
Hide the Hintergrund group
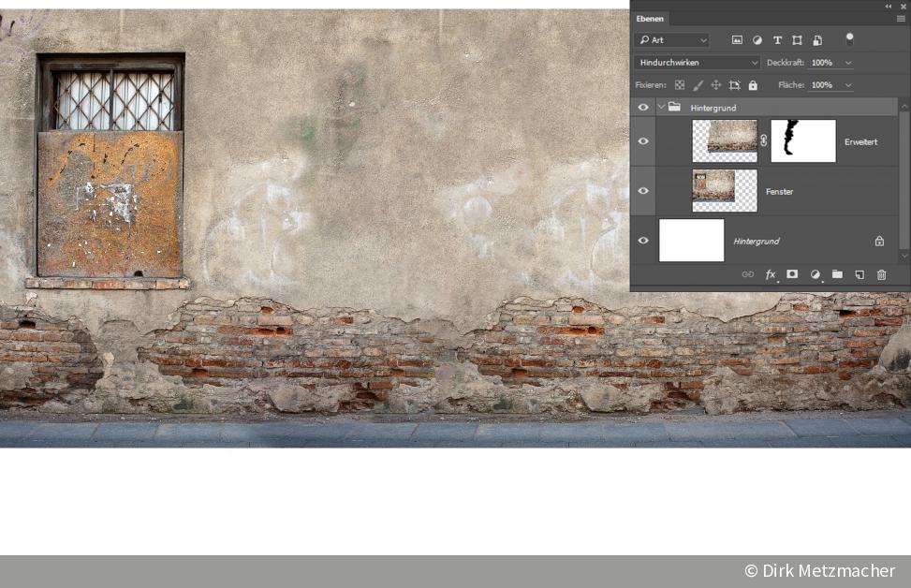pyautogui.click(x=643, y=107)
